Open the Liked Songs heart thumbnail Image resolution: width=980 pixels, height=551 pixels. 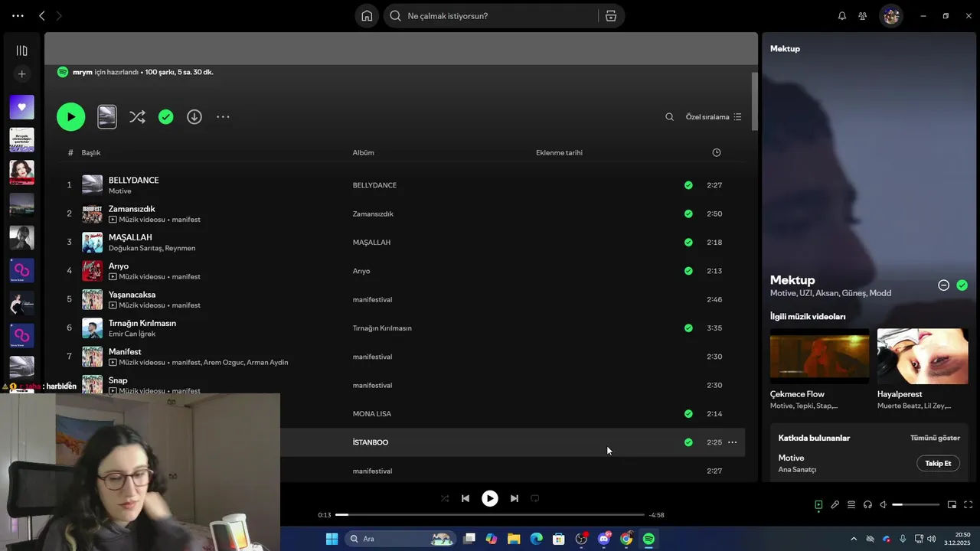(21, 107)
